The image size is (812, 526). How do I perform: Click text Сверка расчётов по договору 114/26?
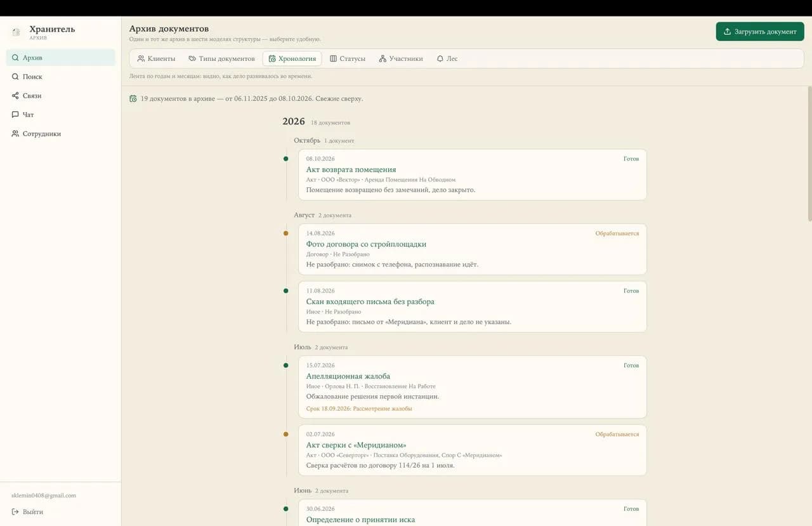381,465
